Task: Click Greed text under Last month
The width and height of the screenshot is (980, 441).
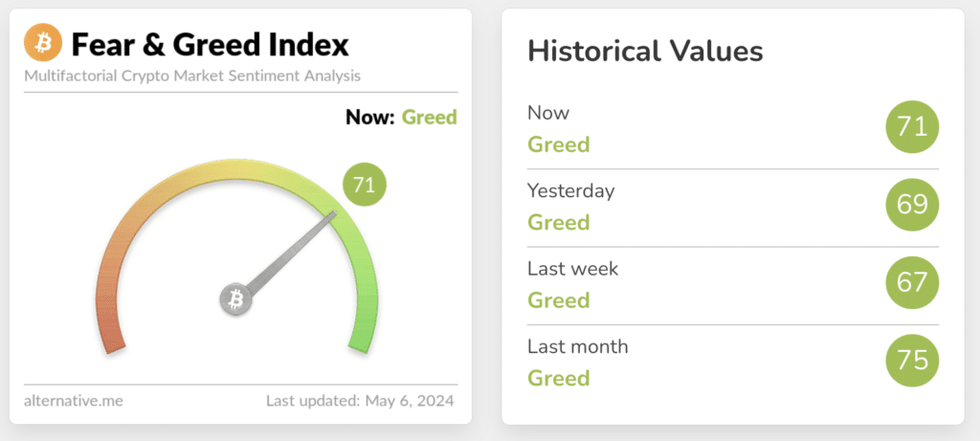Action: (558, 378)
